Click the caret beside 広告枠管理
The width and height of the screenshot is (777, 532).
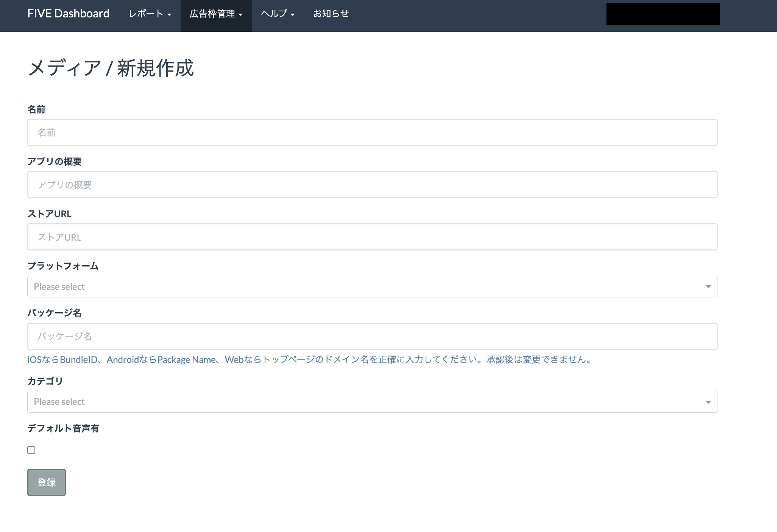240,15
